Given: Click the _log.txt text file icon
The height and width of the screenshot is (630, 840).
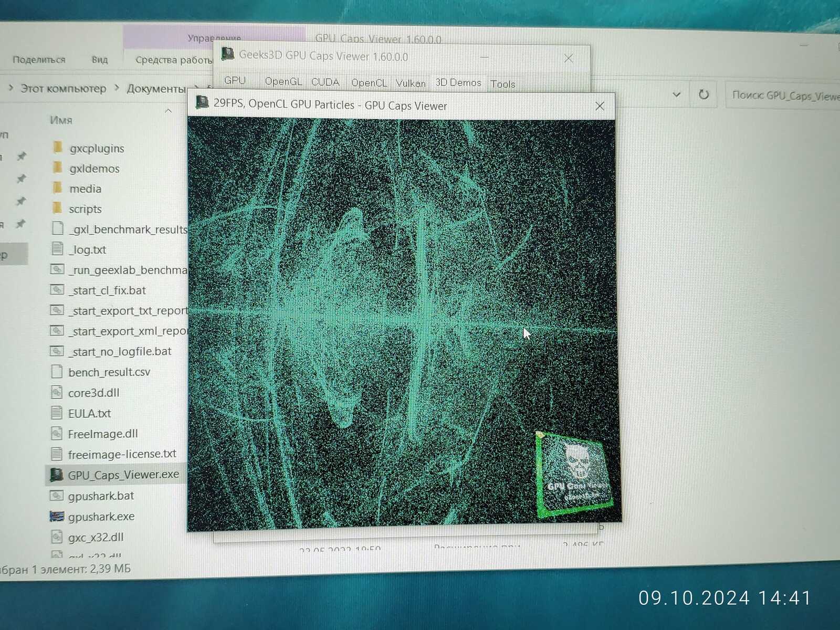Looking at the screenshot, I should [x=57, y=249].
